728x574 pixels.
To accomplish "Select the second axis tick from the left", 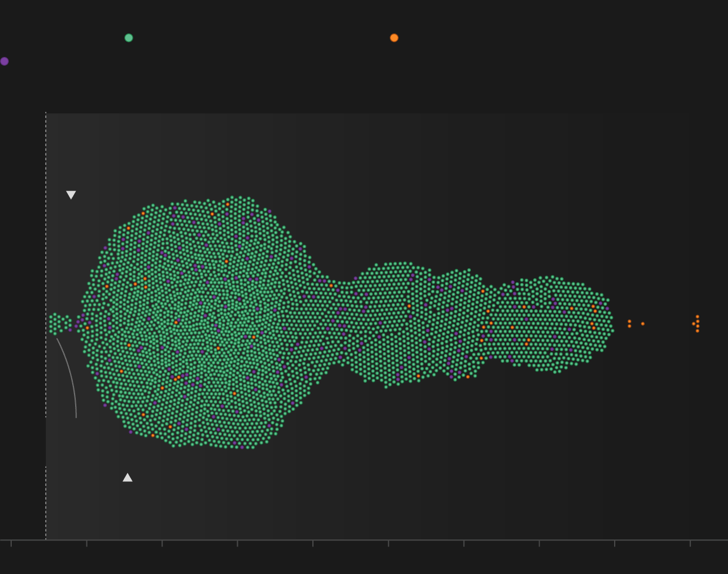I will tap(87, 543).
